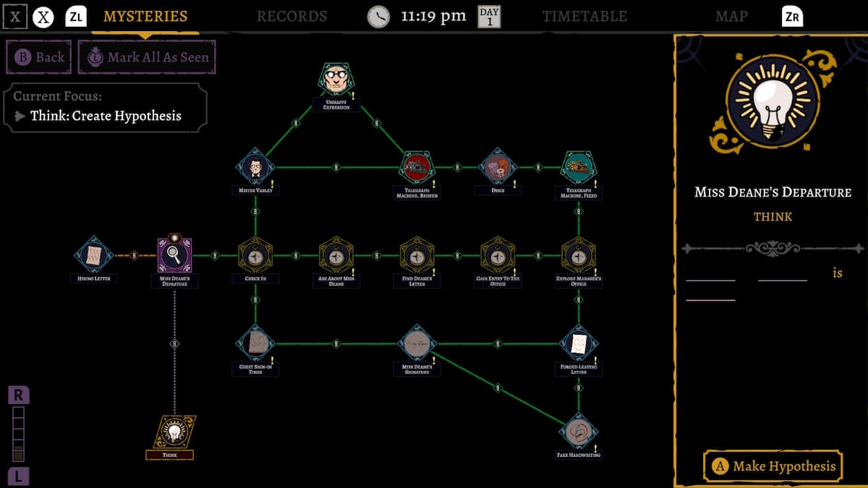Viewport: 868px width, 488px height.
Task: Select the Forged Leaving Letter node
Action: (x=579, y=343)
